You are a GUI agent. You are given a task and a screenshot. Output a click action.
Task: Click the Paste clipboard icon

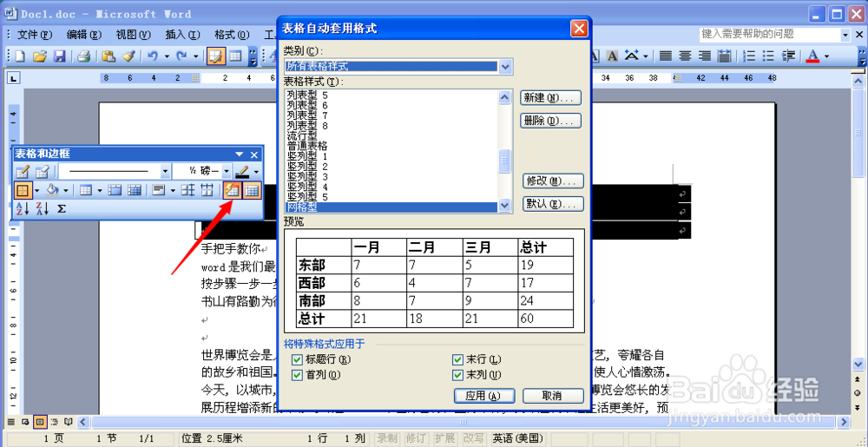(x=109, y=56)
